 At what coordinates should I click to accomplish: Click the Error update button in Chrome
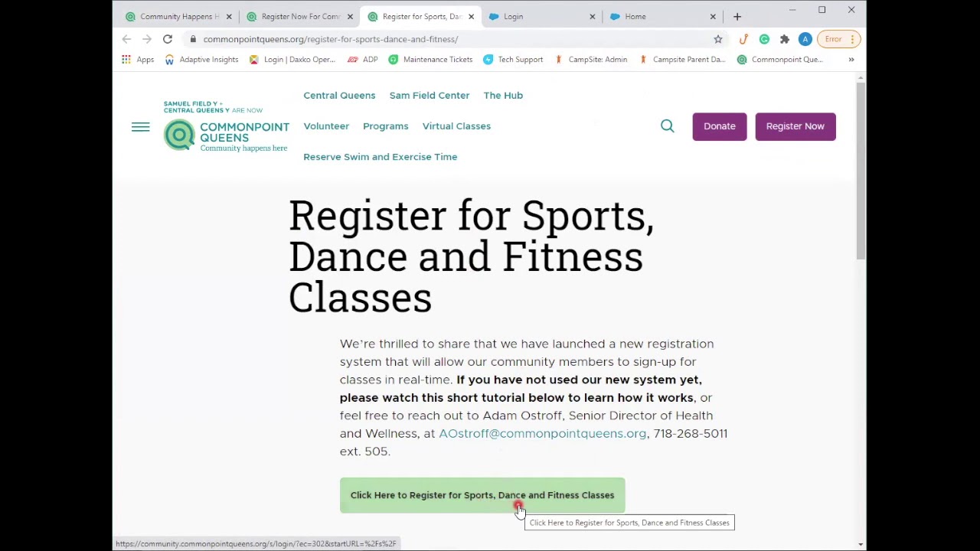tap(840, 39)
